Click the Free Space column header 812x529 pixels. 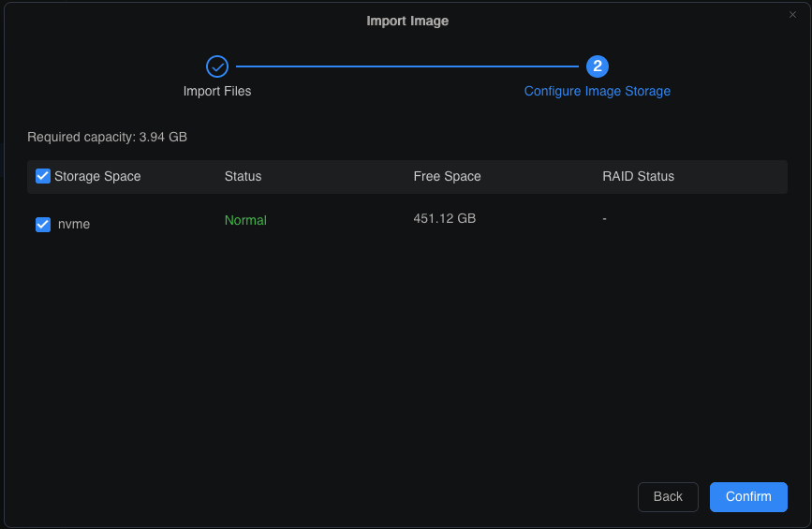coord(447,176)
